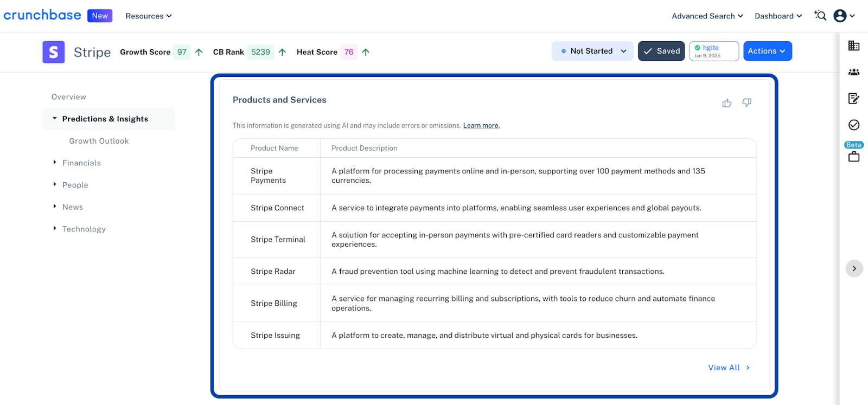
Task: Go to the Overview section
Action: 69,97
